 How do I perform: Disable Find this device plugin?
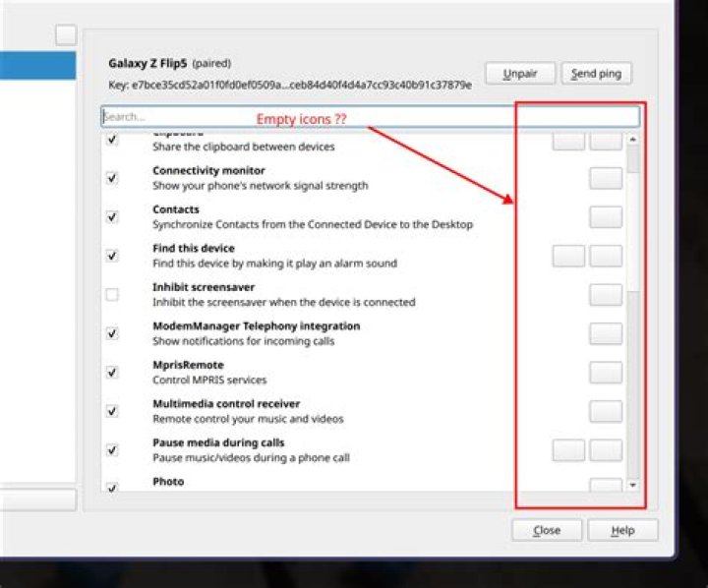112,256
